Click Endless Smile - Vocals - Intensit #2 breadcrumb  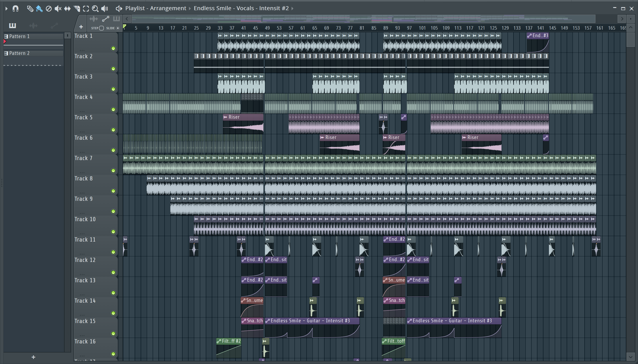pos(241,8)
